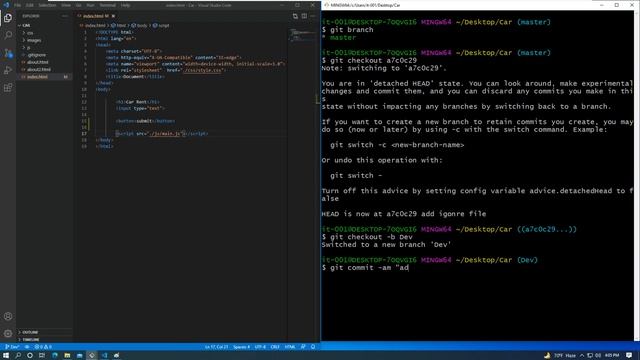Open the errors and warnings count in status bar
Viewport: 640px width, 360px height.
(43, 347)
